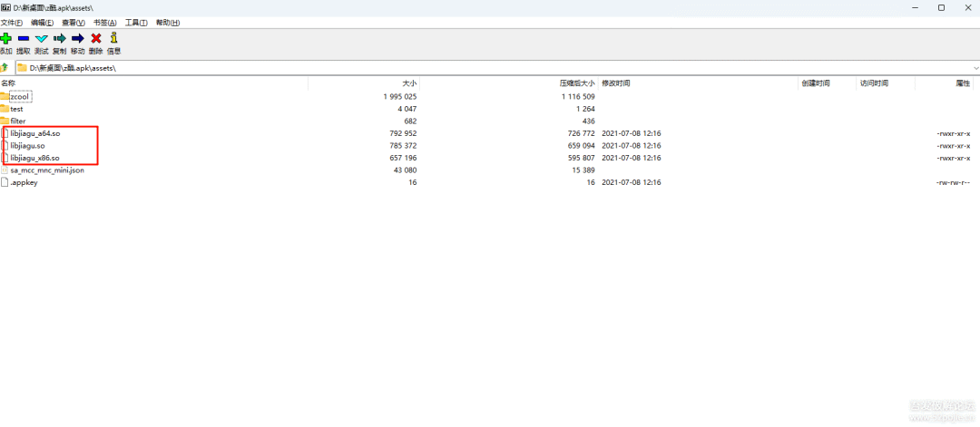
Task: Select the zcool folder
Action: [x=19, y=97]
